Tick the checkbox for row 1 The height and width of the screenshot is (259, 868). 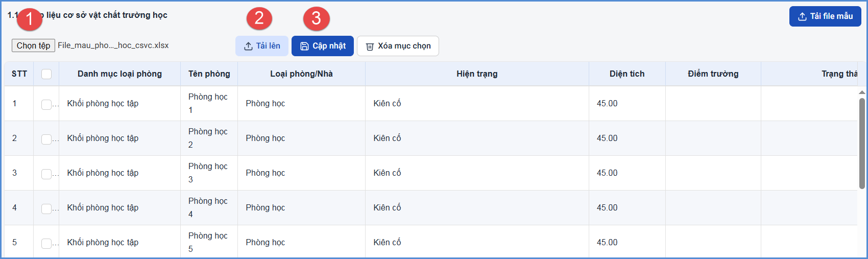(46, 104)
